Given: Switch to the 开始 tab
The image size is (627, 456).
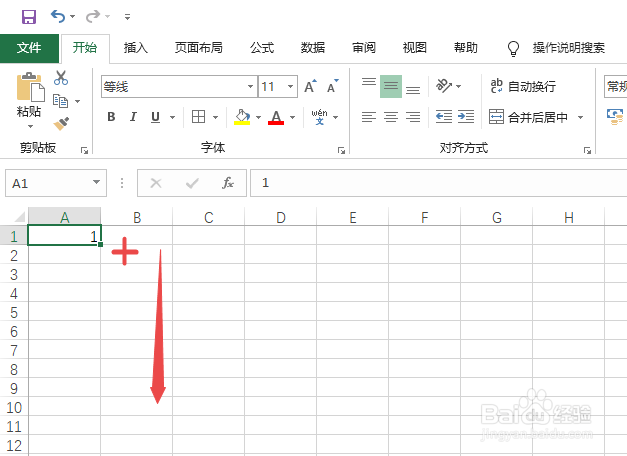Looking at the screenshot, I should click(x=85, y=48).
